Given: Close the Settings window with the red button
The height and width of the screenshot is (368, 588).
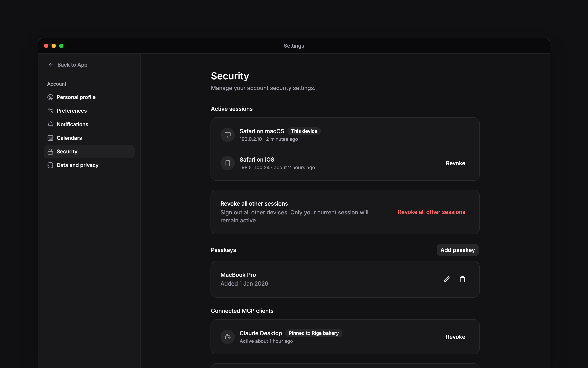Looking at the screenshot, I should pyautogui.click(x=46, y=46).
